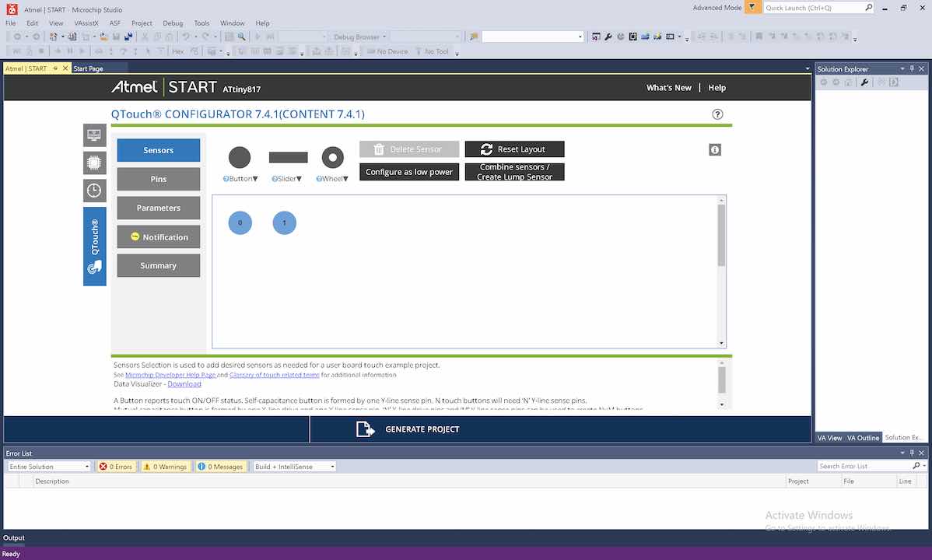Switch to the Start Page tab
This screenshot has width=932, height=560.
[88, 68]
